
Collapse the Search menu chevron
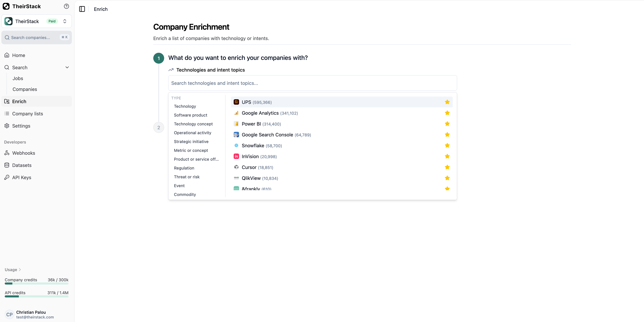(x=67, y=67)
